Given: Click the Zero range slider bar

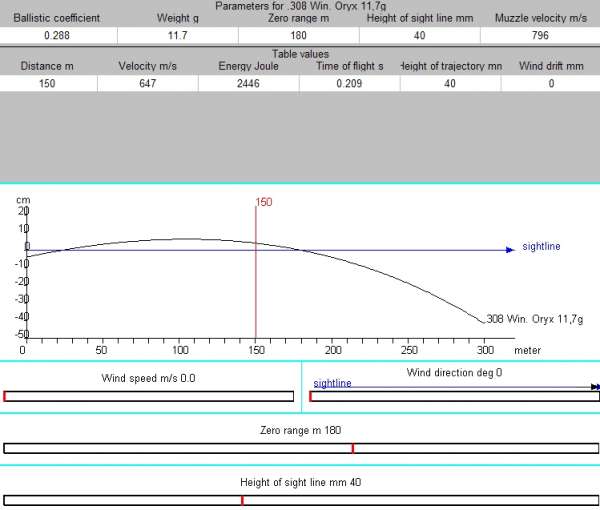Looking at the screenshot, I should click(300, 448).
